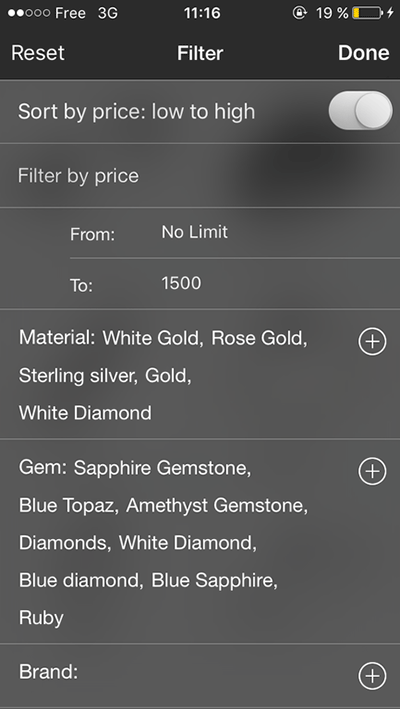
Task: Toggle Sort by price low to high
Action: 360,110
